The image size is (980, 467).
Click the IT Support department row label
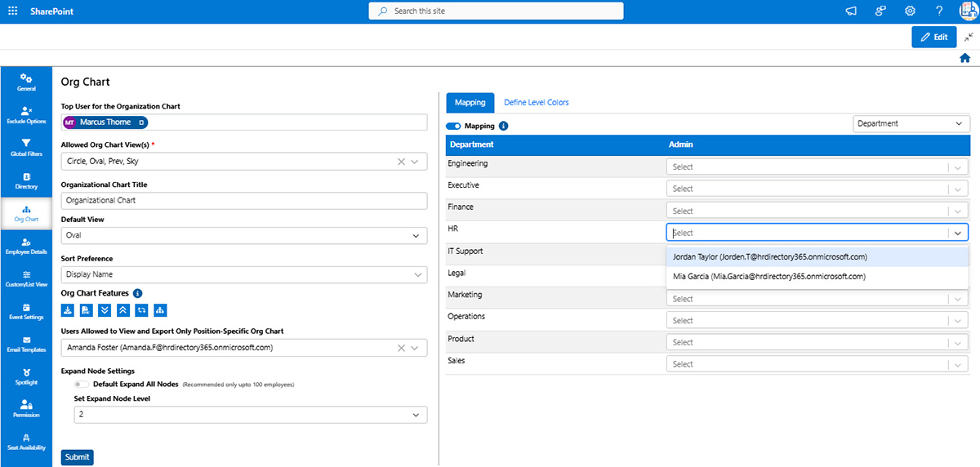tap(465, 251)
